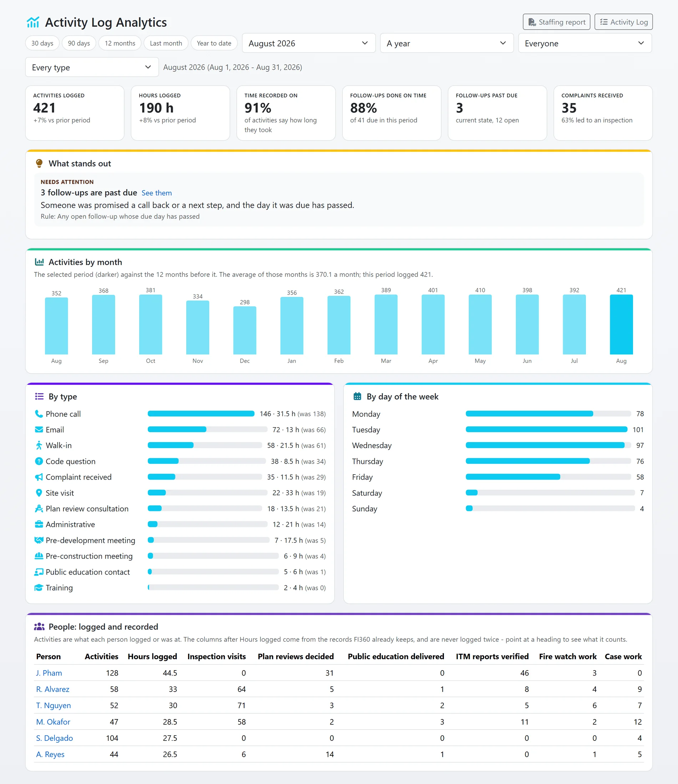This screenshot has height=784, width=678.
Task: Click the Inspection visits column heading
Action: 216,656
